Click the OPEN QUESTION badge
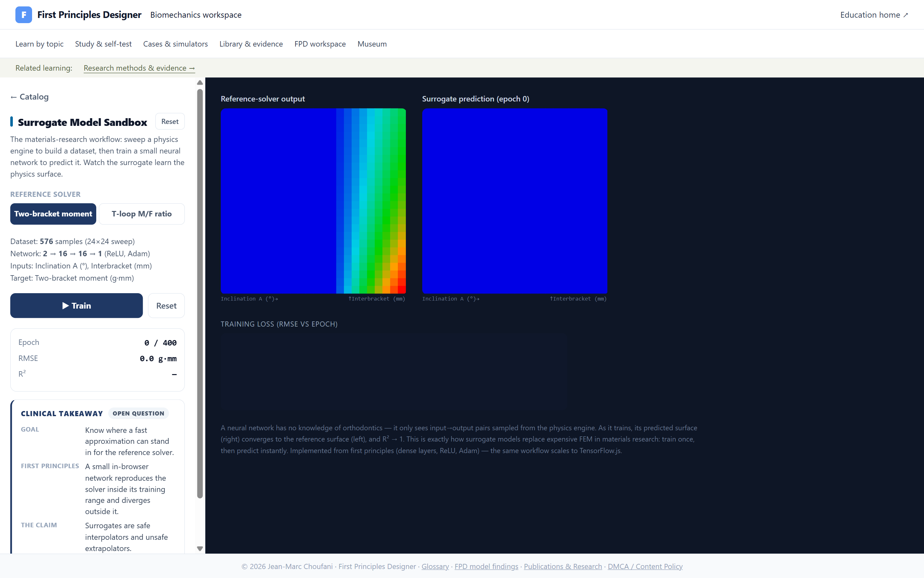 pos(138,413)
